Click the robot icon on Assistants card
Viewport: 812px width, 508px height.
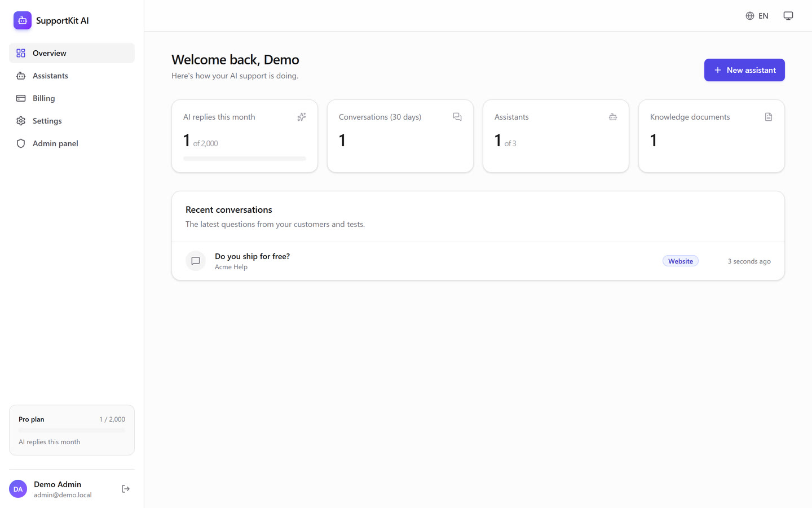[613, 117]
